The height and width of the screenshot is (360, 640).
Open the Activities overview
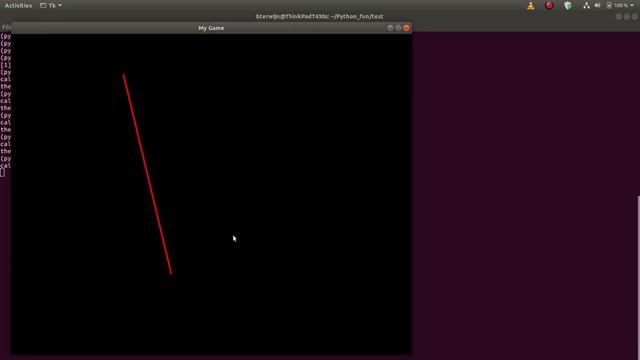pos(18,6)
